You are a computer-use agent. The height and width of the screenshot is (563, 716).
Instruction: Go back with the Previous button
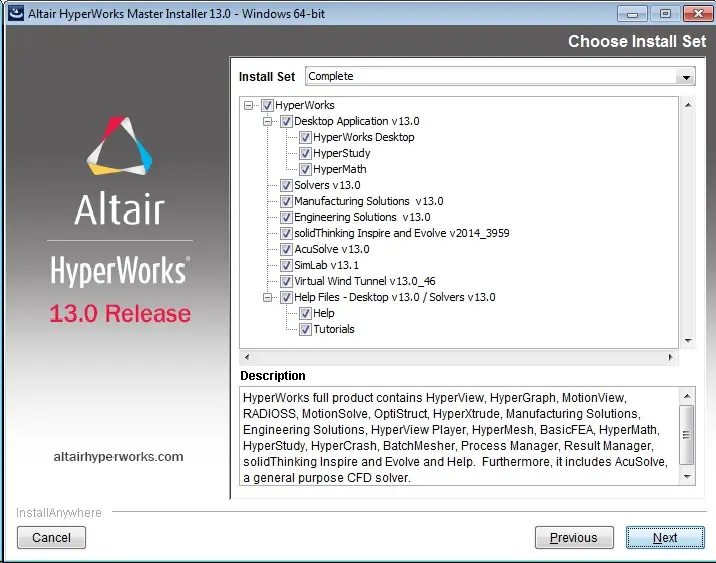pos(574,537)
